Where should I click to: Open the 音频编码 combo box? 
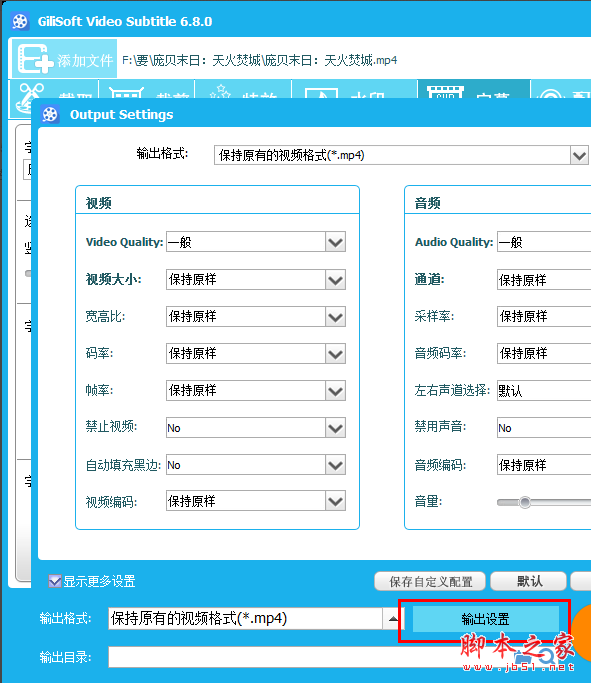[544, 465]
